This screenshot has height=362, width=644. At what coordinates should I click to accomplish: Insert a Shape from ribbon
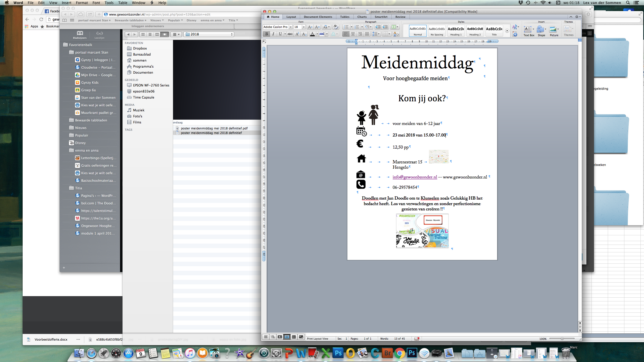coord(541,31)
